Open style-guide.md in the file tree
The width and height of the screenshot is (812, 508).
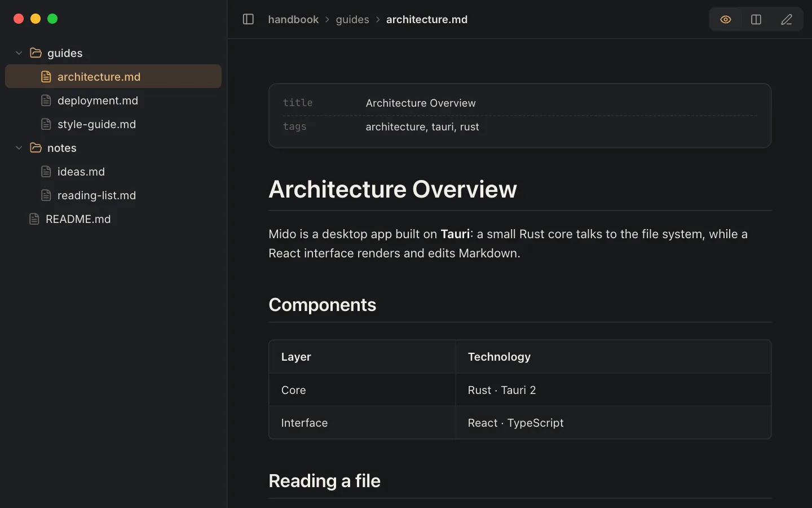point(113,124)
